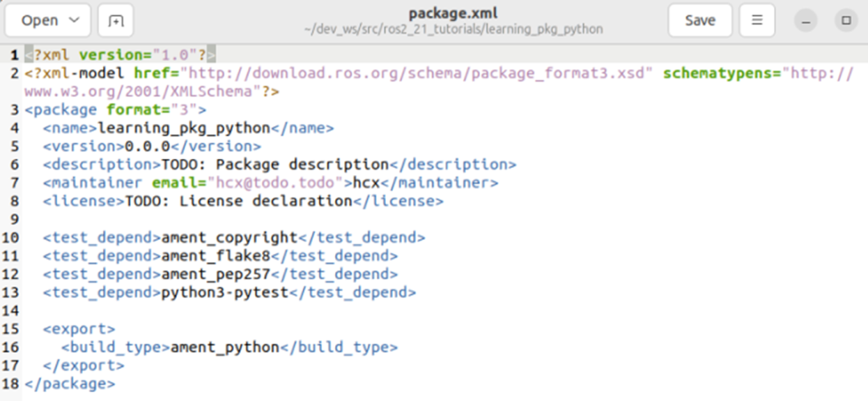Click the learning_pkg_python name value

pyautogui.click(x=184, y=128)
